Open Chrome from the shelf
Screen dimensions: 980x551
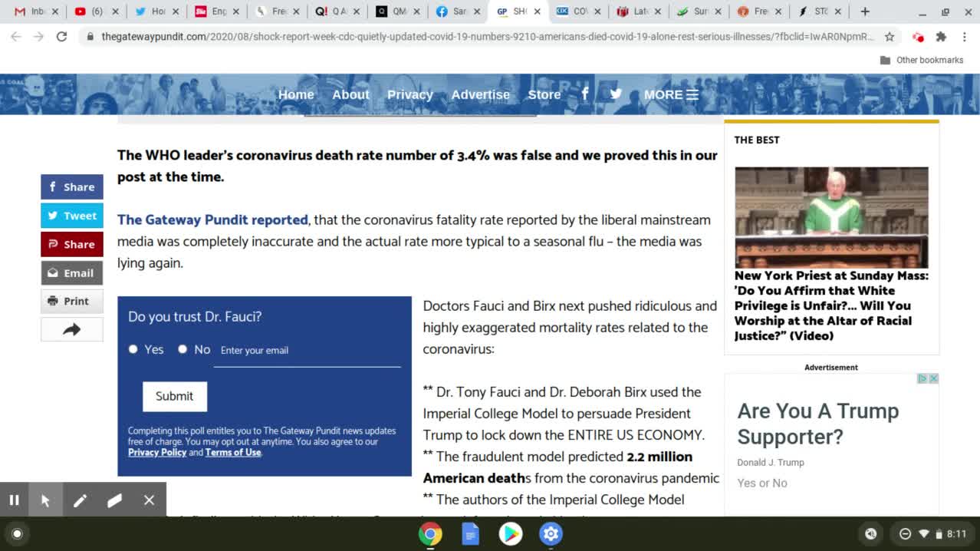coord(430,534)
